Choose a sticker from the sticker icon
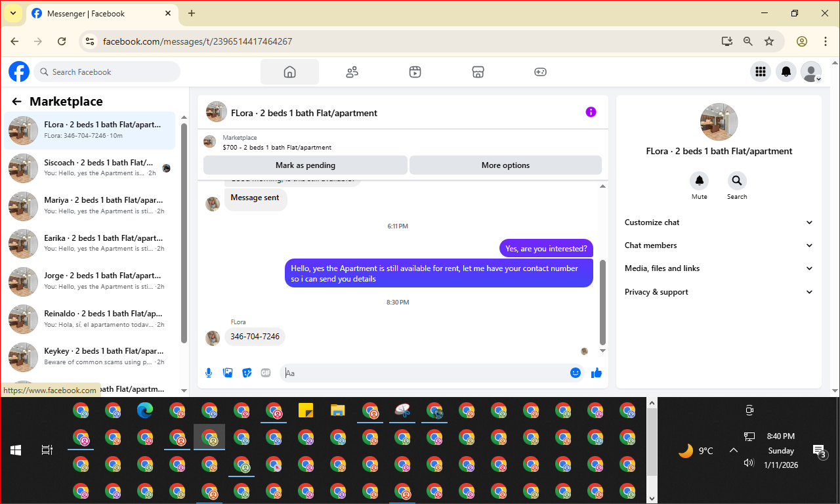Viewport: 840px width, 504px height. tap(247, 373)
